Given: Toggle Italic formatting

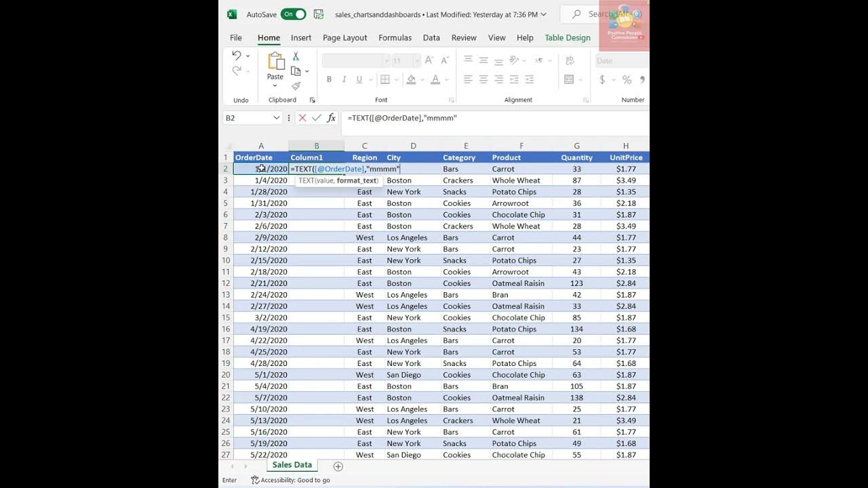Looking at the screenshot, I should [x=344, y=80].
